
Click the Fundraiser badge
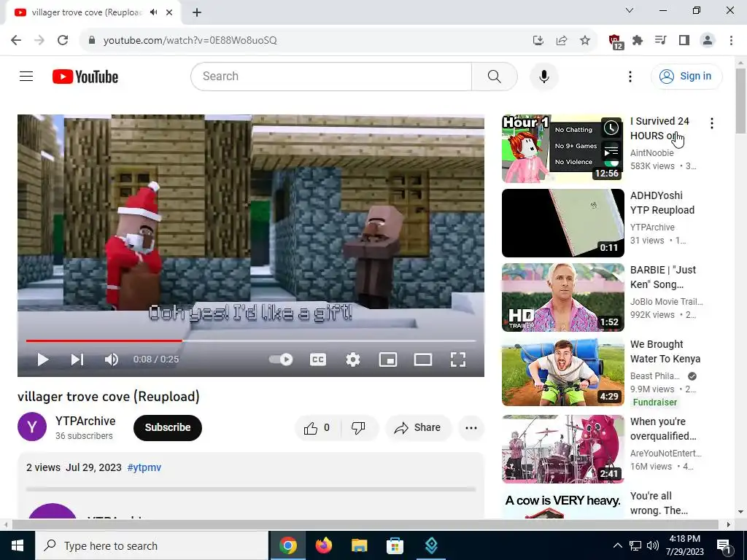point(654,402)
